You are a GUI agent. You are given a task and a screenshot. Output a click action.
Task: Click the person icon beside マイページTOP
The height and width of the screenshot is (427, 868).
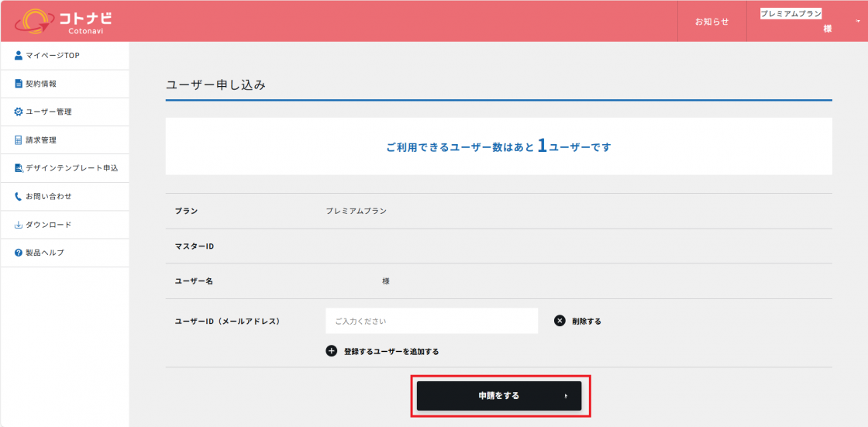tap(19, 55)
